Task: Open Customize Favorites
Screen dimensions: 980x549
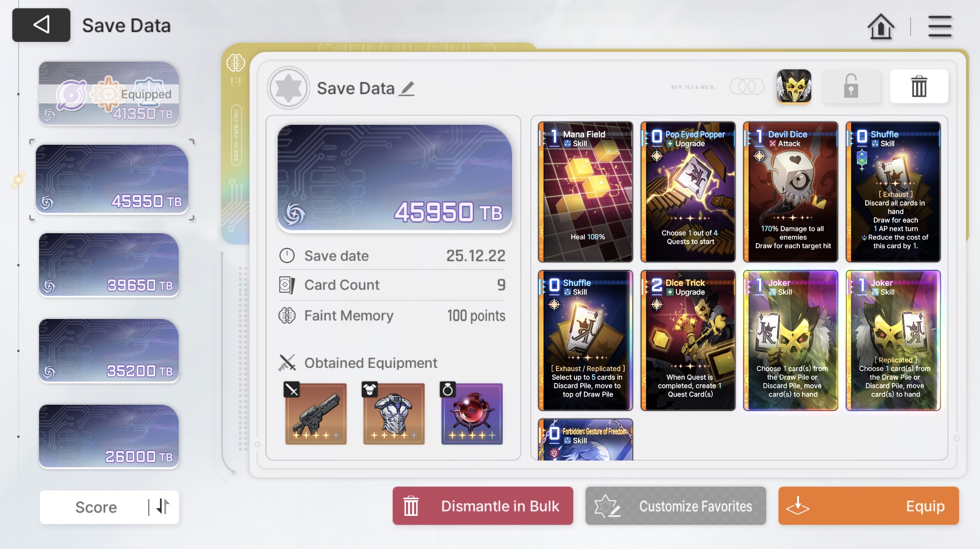Action: tap(676, 506)
